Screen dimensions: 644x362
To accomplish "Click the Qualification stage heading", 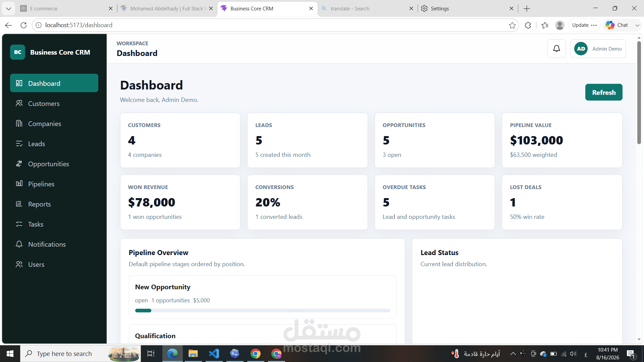I will (155, 336).
